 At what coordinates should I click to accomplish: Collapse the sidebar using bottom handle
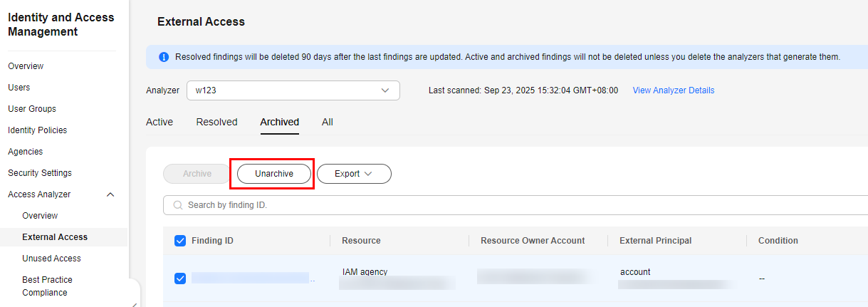click(134, 302)
